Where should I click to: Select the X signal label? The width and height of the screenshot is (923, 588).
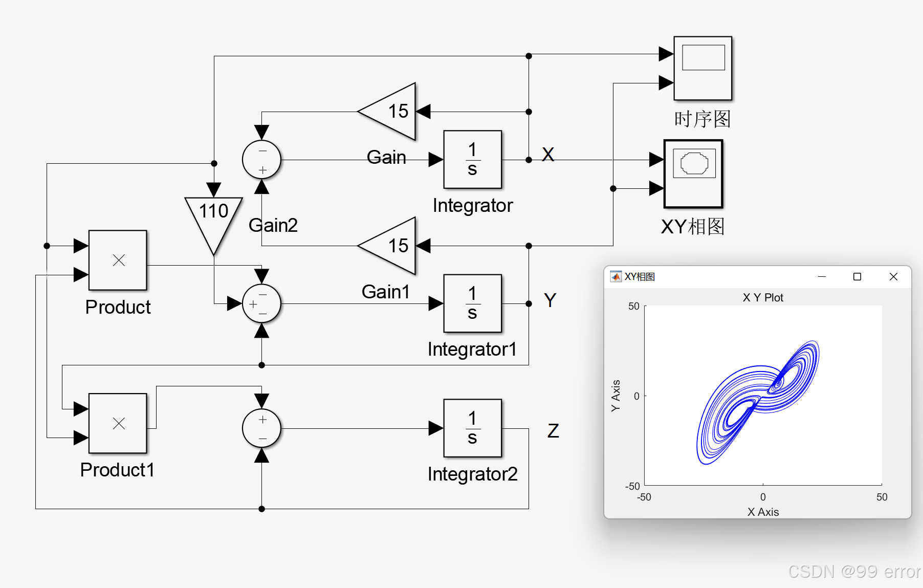tap(548, 154)
